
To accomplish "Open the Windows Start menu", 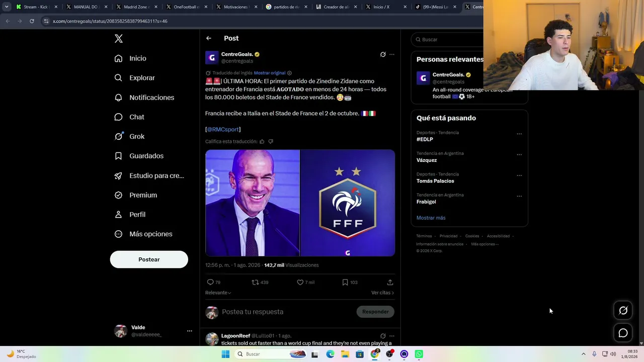I will [x=225, y=354].
